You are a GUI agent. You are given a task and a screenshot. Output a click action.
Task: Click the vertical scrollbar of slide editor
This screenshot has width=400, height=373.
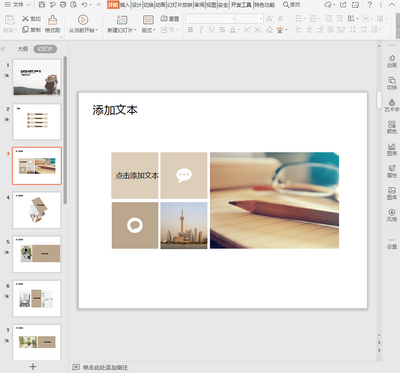click(x=379, y=99)
